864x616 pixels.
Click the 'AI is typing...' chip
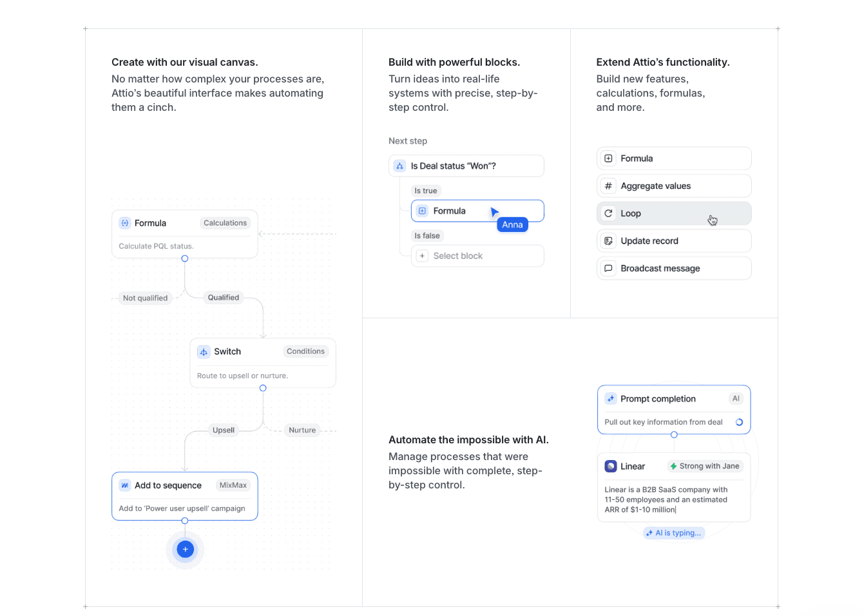click(x=673, y=533)
